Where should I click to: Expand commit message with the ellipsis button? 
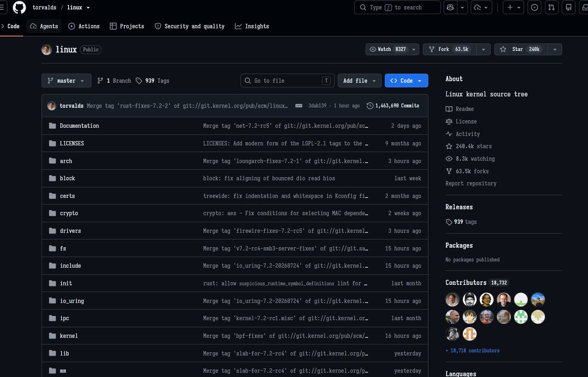pyautogui.click(x=298, y=106)
